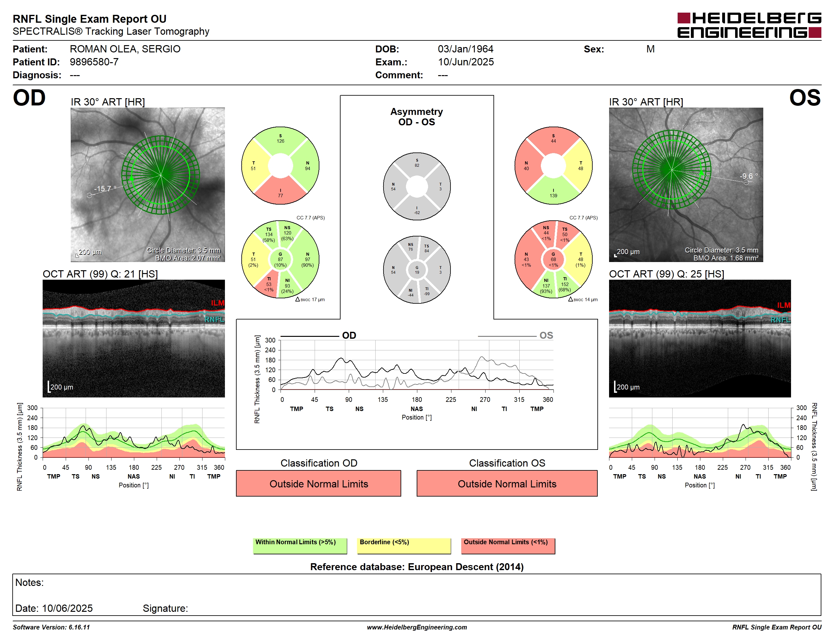Click the OS NI sector 137 (93%)
Image resolution: width=834 pixels, height=644 pixels.
pos(546,286)
